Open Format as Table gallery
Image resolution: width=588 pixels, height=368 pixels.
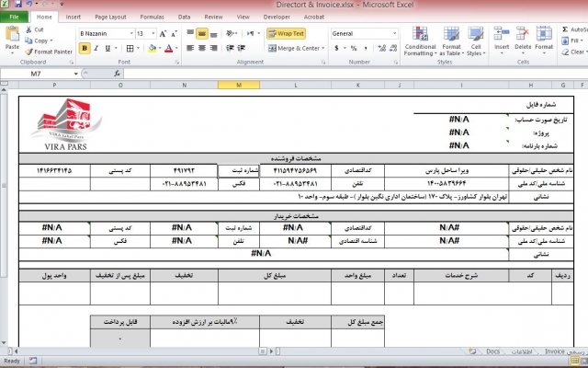[x=451, y=40]
